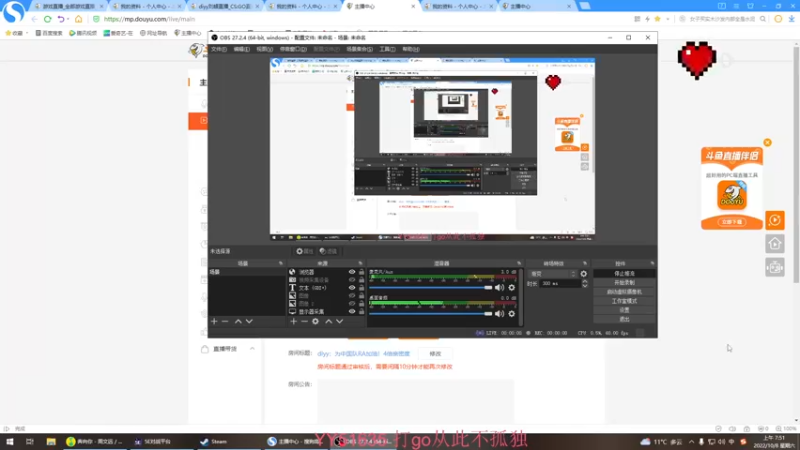Screen dimensions: 800x450
Task: Expand the 收藏 bookmarks dropdown arrow
Action: [27, 33]
